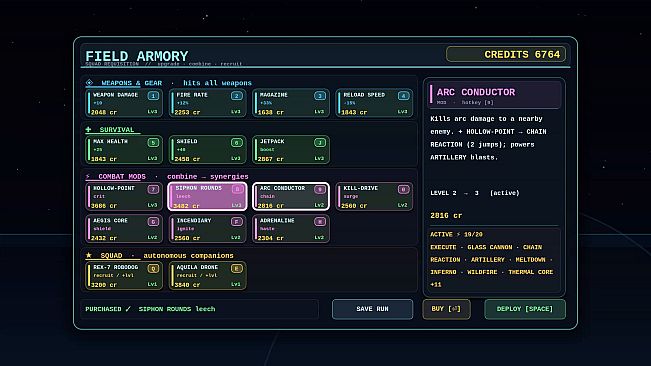Click the Combat Mods section header
This screenshot has width=651, height=366.
pos(122,176)
